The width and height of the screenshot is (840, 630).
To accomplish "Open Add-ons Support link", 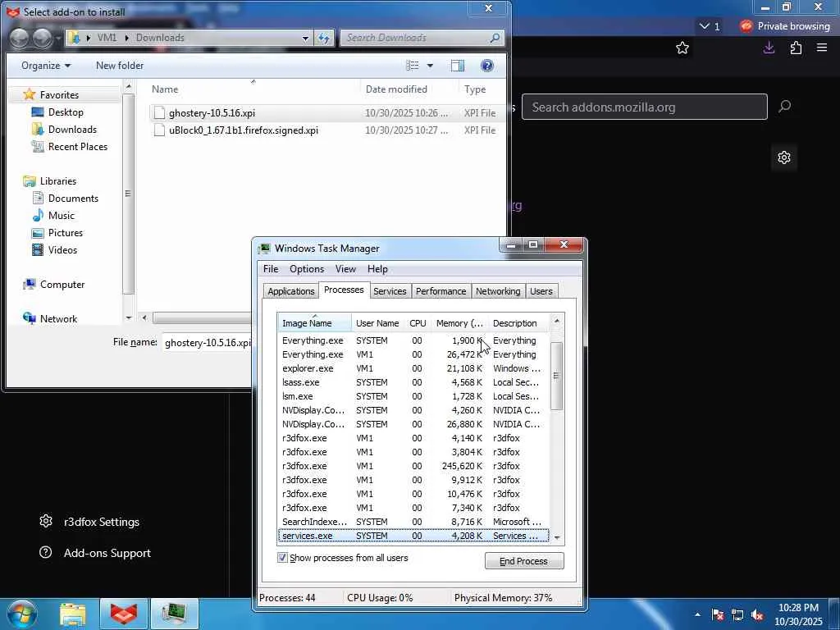I will tap(107, 553).
